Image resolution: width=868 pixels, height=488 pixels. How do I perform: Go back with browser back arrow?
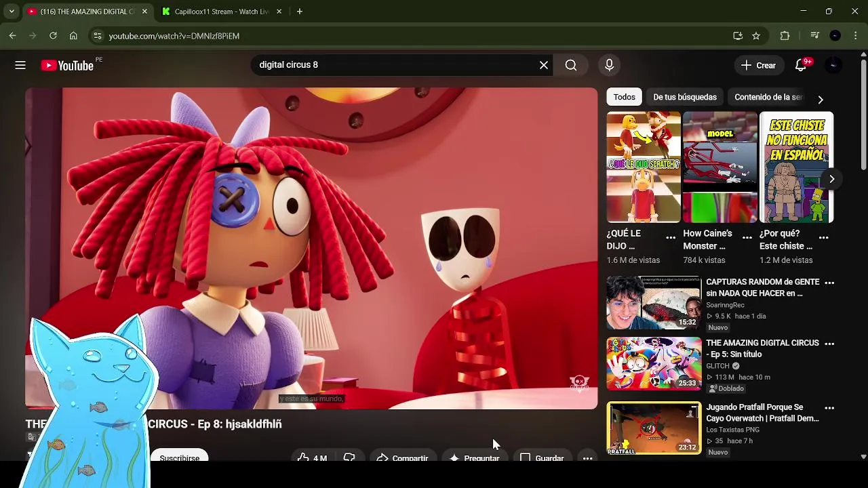coord(13,36)
